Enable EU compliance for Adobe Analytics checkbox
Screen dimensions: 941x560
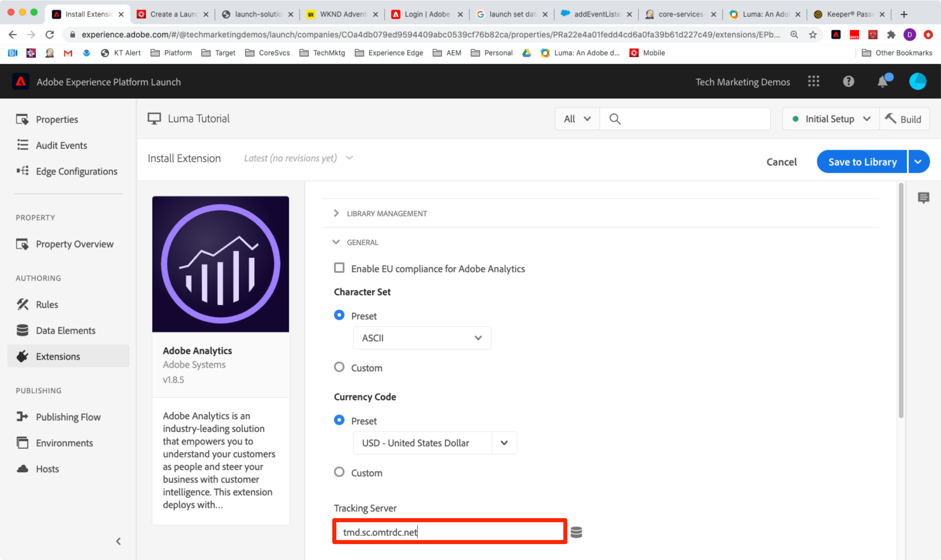tap(339, 268)
